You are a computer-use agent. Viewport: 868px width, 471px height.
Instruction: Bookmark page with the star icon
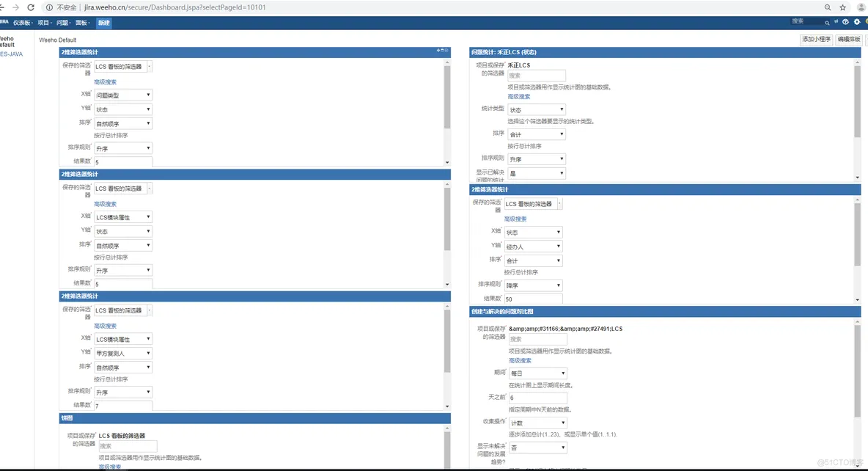tap(842, 7)
